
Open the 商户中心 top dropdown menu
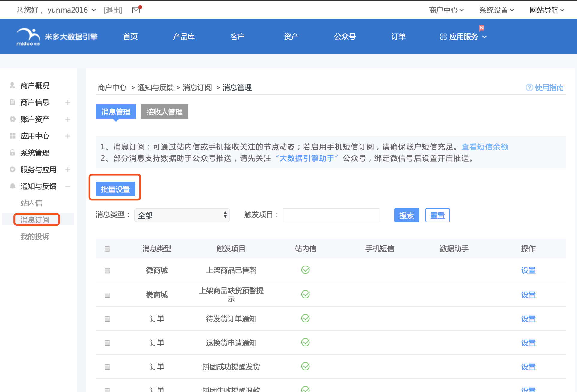click(446, 10)
